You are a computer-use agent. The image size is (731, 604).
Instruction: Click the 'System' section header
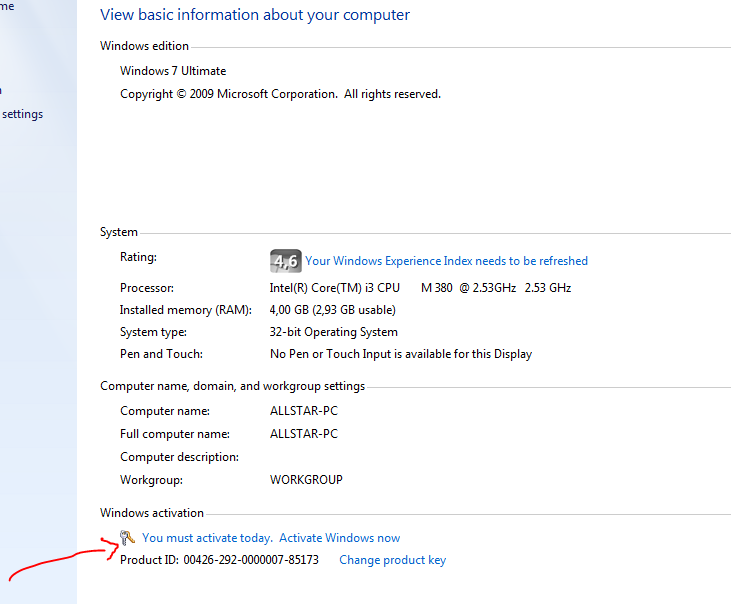(x=118, y=232)
